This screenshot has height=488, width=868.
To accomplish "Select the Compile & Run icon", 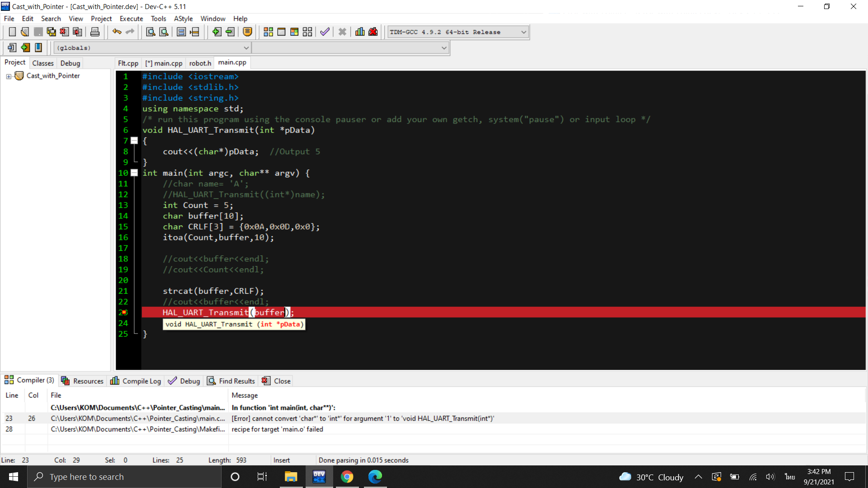I will tap(294, 32).
